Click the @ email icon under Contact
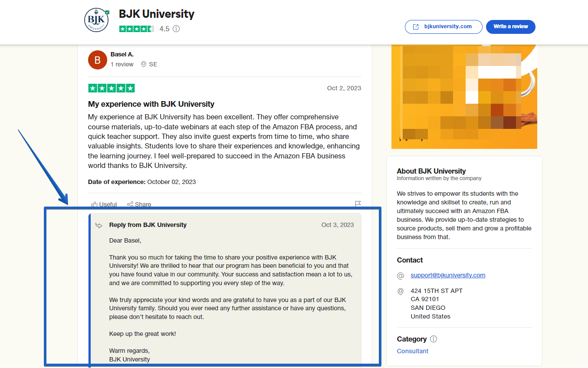The image size is (588, 368). point(401,276)
